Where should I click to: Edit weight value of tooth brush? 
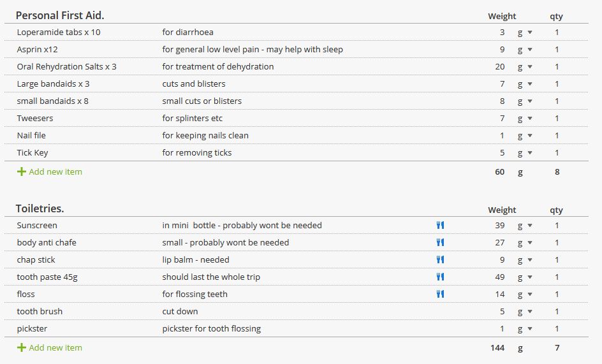pyautogui.click(x=502, y=311)
